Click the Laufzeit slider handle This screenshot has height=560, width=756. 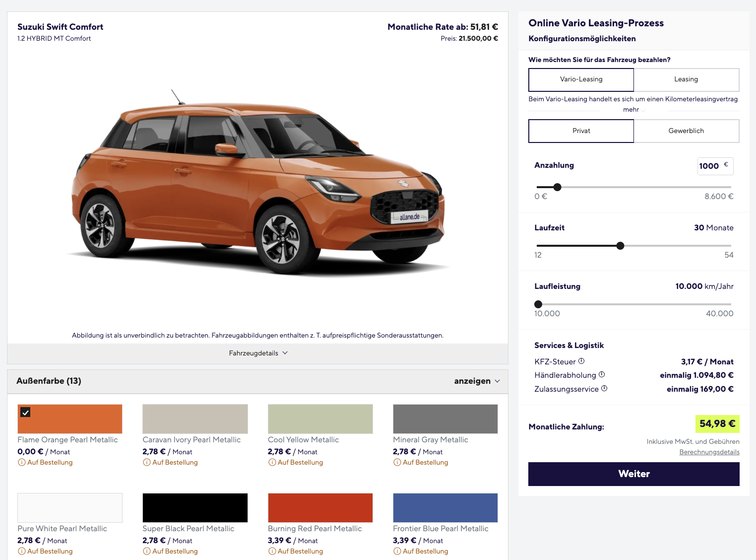[x=620, y=246]
